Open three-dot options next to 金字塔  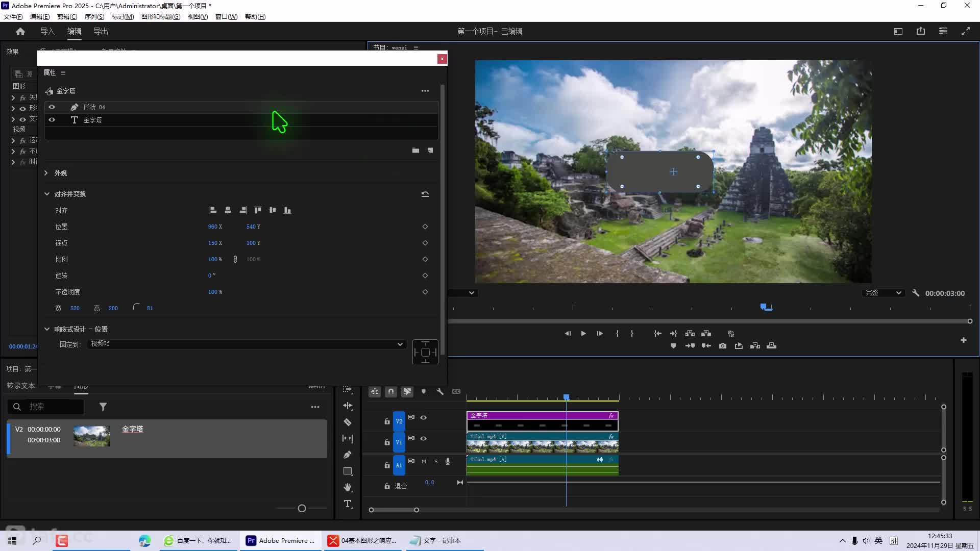(x=425, y=91)
